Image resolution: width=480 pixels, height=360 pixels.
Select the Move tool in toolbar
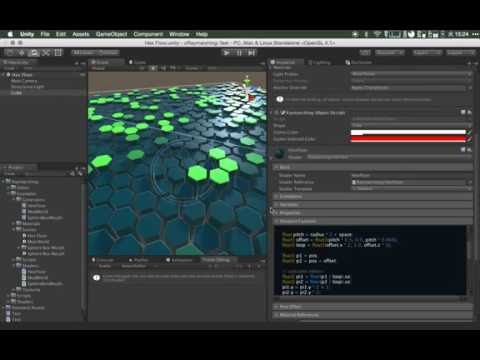[22, 53]
